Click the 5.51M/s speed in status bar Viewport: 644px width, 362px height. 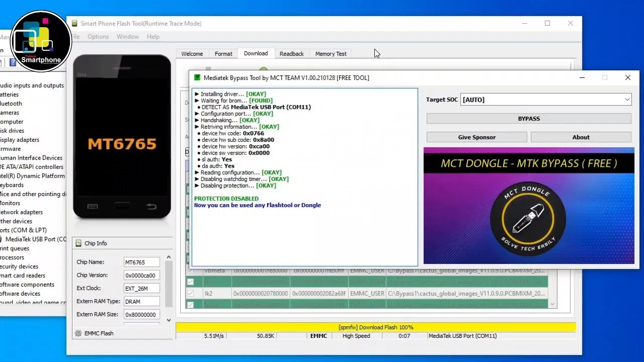(214, 336)
